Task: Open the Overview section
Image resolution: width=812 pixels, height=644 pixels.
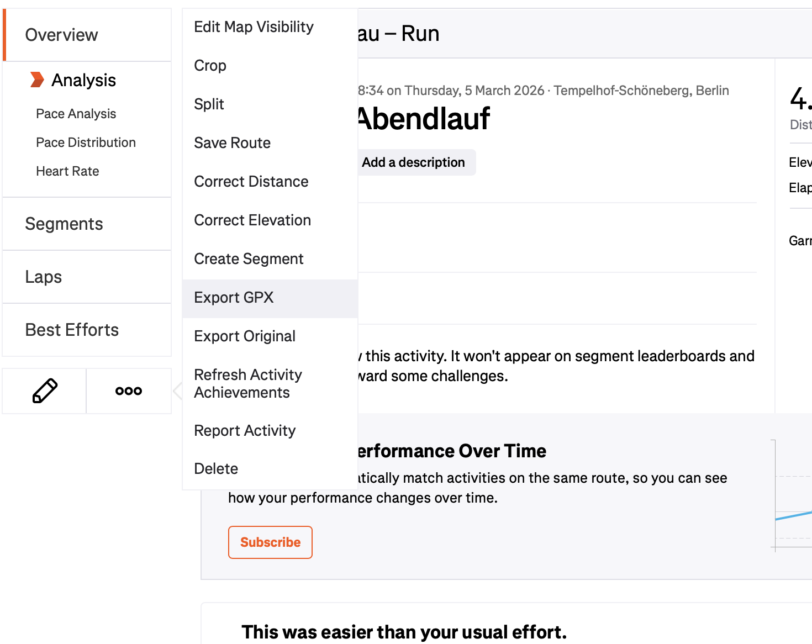Action: pos(61,34)
